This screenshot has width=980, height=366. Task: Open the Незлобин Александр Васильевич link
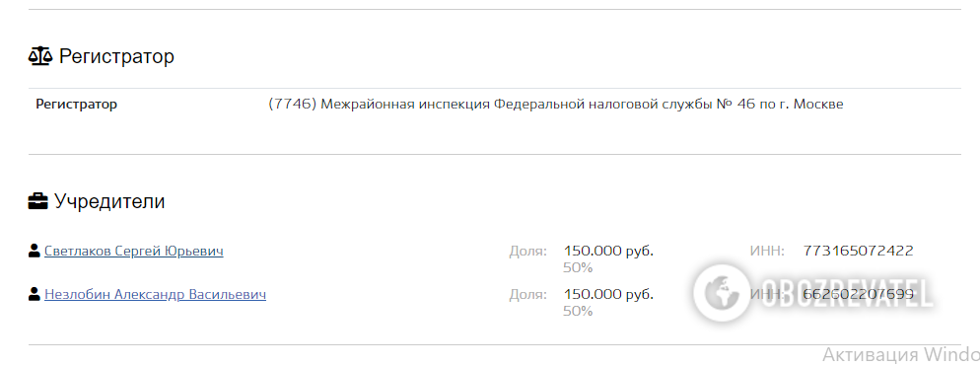(155, 294)
